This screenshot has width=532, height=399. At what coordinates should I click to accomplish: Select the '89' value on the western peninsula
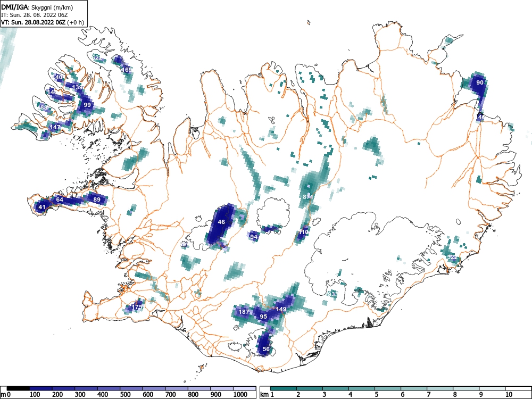97,199
